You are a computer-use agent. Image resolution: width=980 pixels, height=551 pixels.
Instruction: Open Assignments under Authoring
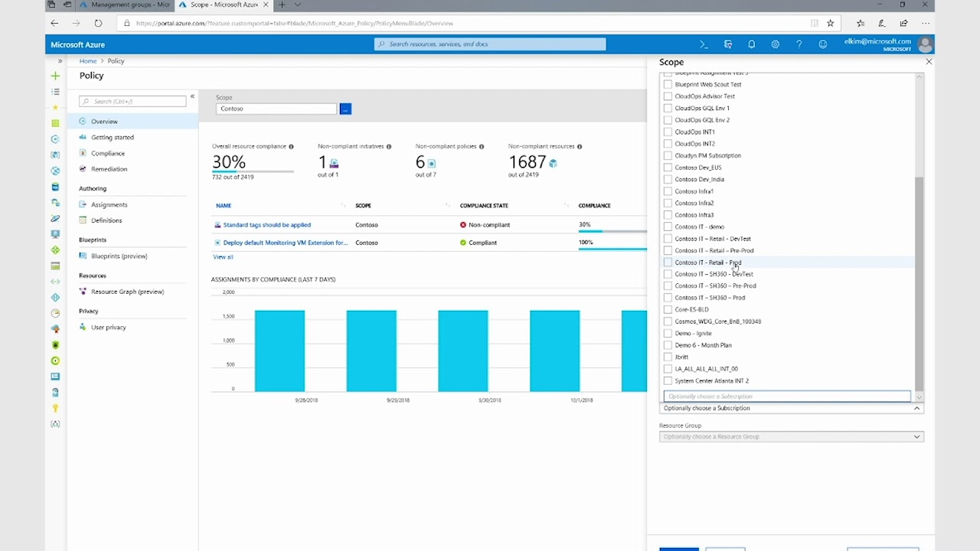[109, 204]
